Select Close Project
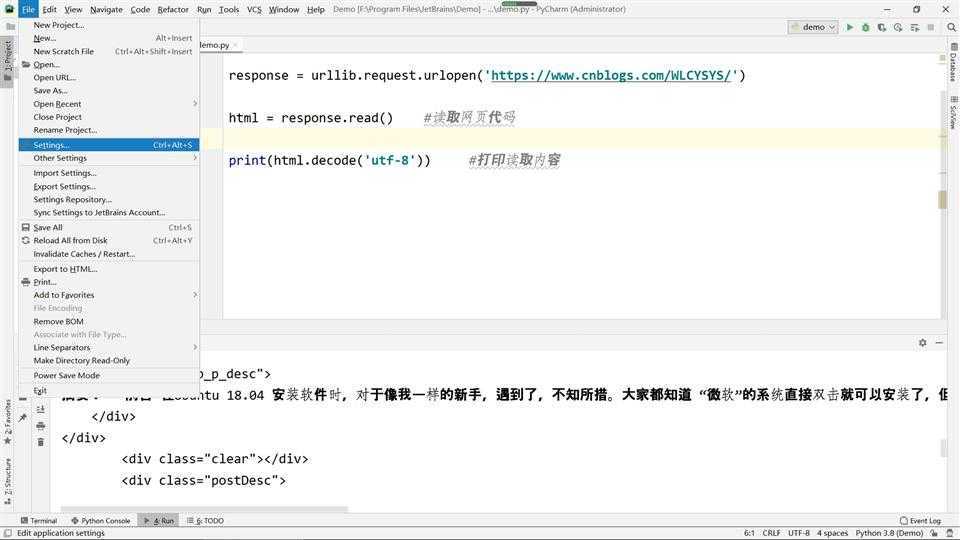The height and width of the screenshot is (540, 960). pyautogui.click(x=109, y=117)
